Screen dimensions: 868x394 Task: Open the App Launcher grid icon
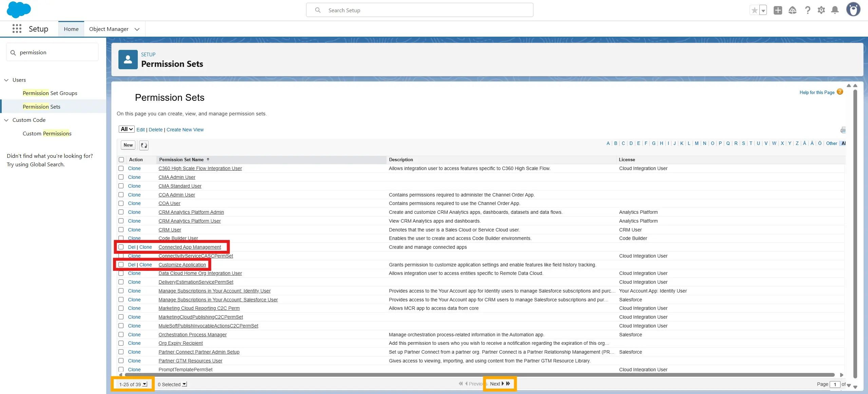point(17,29)
